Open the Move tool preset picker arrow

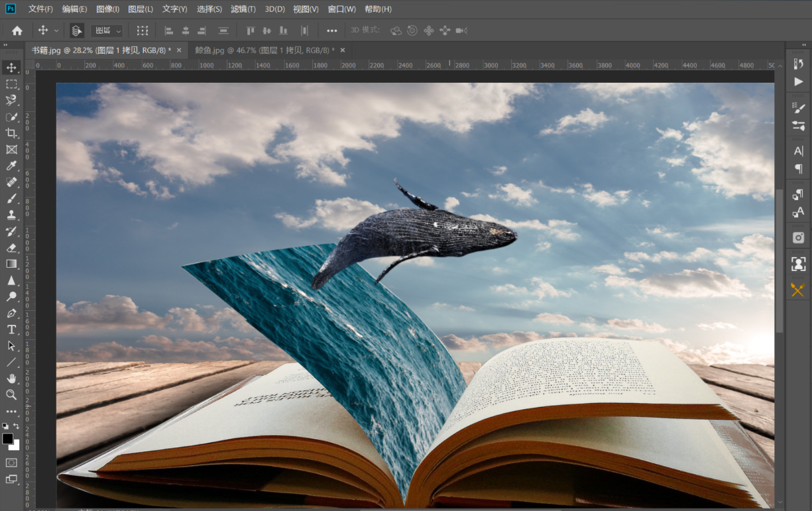(56, 30)
